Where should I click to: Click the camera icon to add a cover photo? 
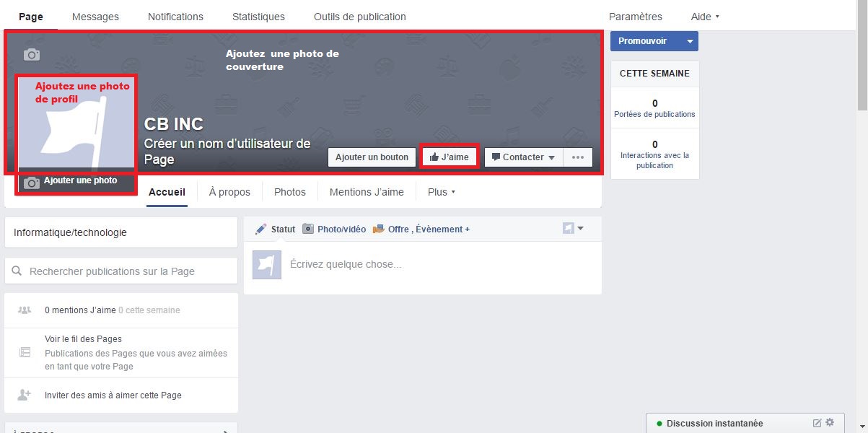point(31,55)
